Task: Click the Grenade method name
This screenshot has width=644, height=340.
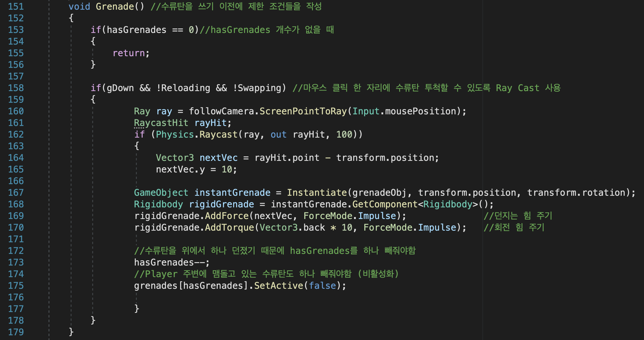Action: click(x=115, y=6)
